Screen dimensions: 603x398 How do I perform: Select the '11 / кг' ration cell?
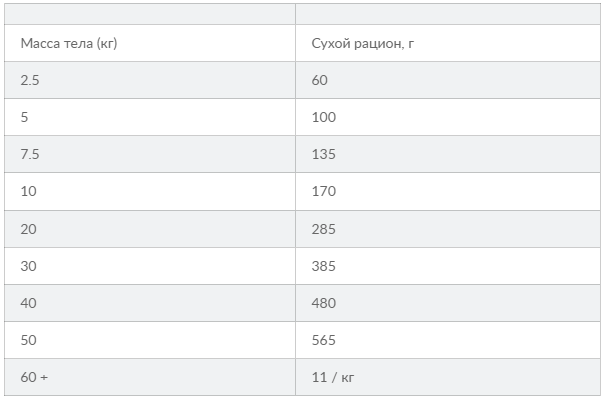448,377
